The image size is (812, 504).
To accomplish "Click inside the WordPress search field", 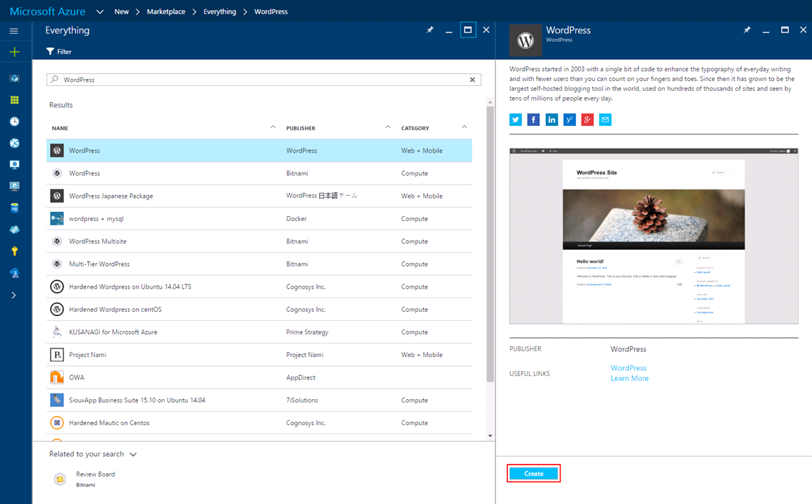I will click(263, 80).
